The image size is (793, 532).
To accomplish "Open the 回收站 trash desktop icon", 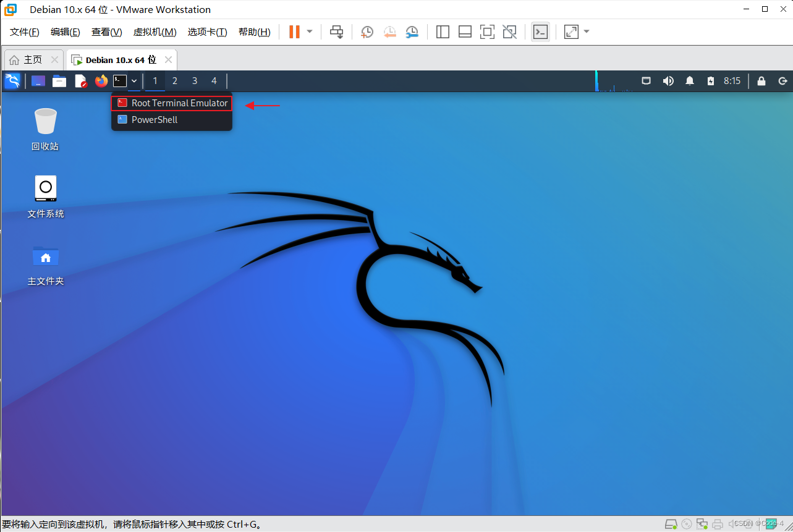I will (45, 130).
